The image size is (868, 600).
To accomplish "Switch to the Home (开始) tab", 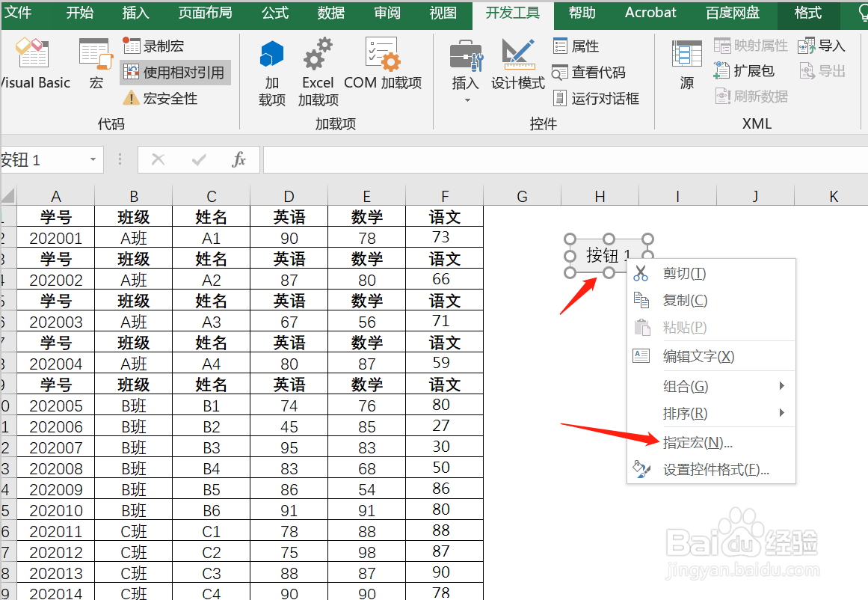I will pyautogui.click(x=80, y=13).
